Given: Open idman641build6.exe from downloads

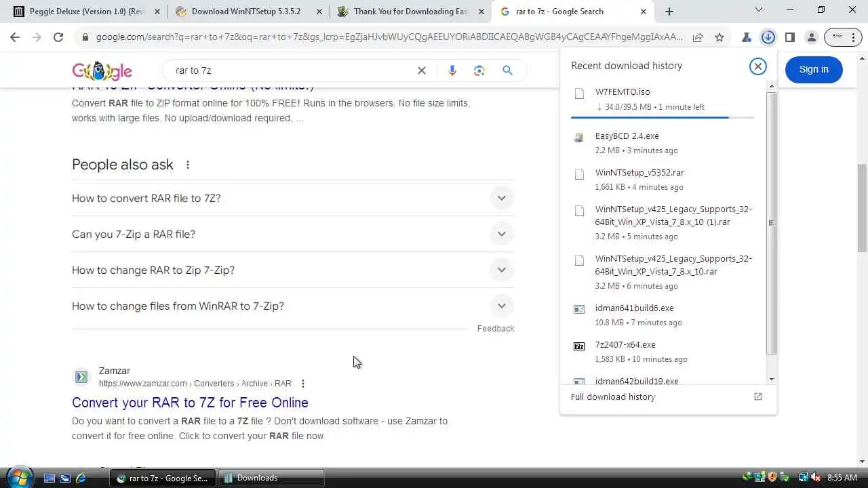Looking at the screenshot, I should point(634,308).
